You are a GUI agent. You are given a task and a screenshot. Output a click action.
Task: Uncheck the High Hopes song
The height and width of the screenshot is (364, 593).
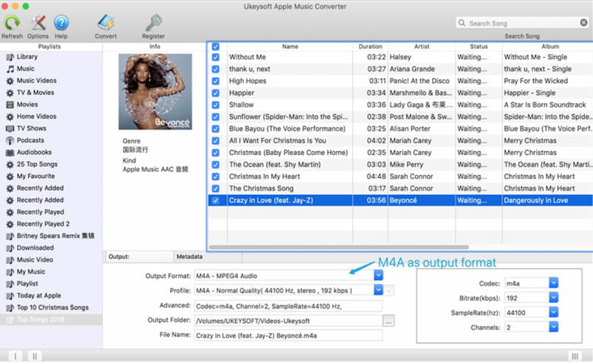[216, 81]
